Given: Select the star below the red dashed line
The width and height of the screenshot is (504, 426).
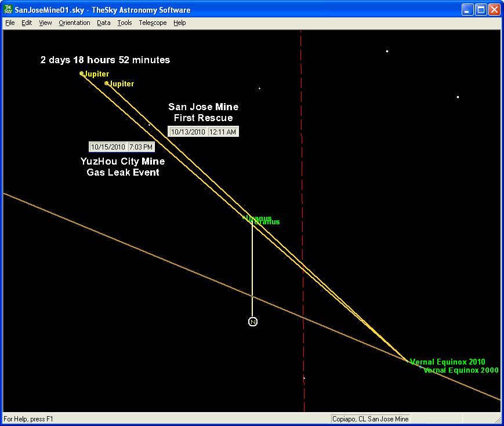Looking at the screenshot, I should [304, 378].
